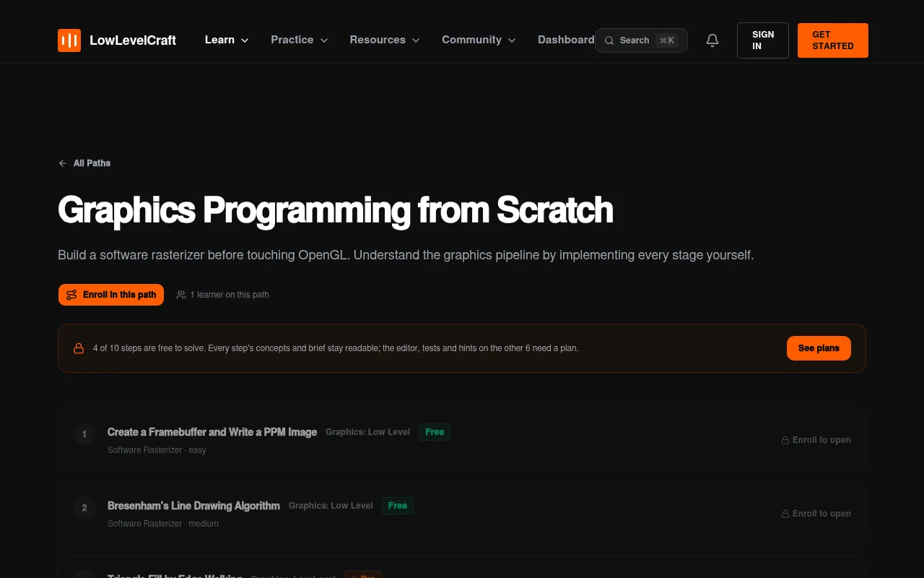The image size is (924, 578).
Task: Click the step number 1 circle
Action: (x=84, y=434)
